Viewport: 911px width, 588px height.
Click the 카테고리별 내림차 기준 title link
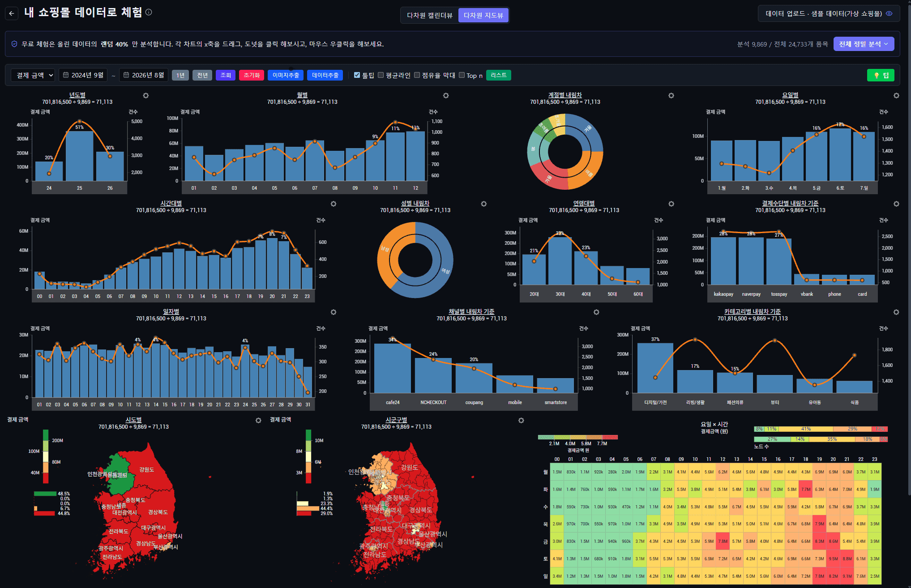point(753,311)
